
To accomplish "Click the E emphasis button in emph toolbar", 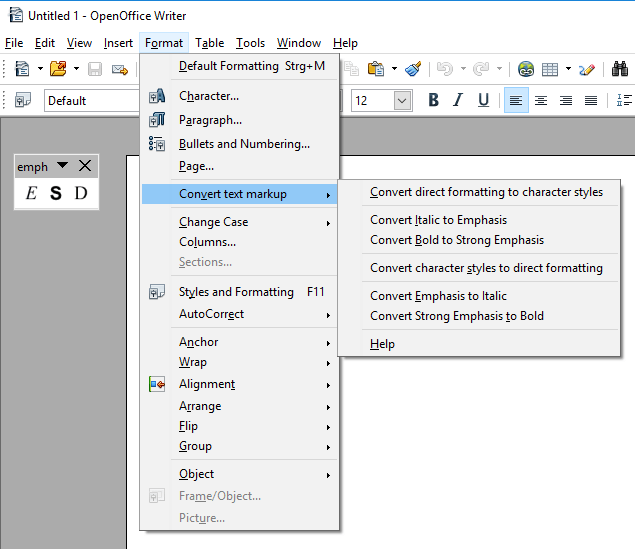I will tap(31, 193).
